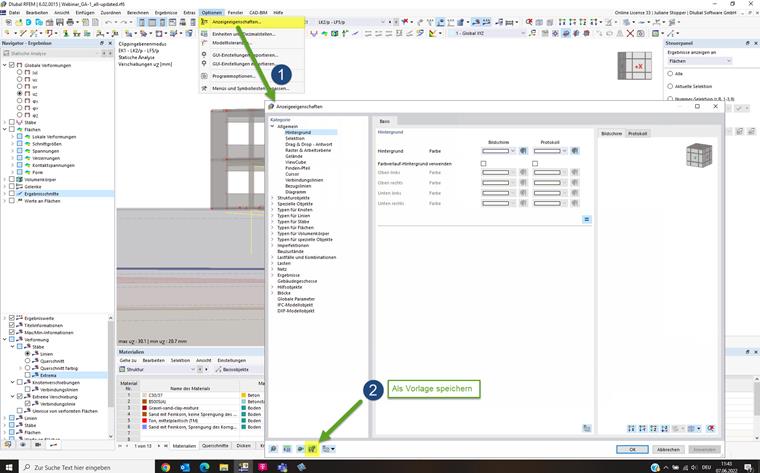This screenshot has width=760, height=473.
Task: Click File Explorer in the taskbar
Action: point(223,467)
